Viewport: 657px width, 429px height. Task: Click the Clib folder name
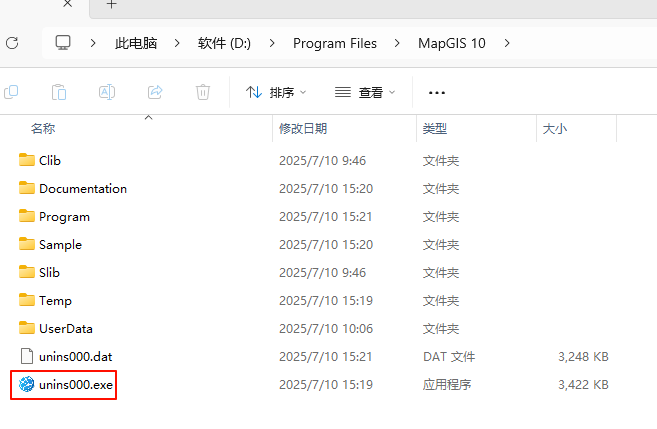click(x=50, y=160)
